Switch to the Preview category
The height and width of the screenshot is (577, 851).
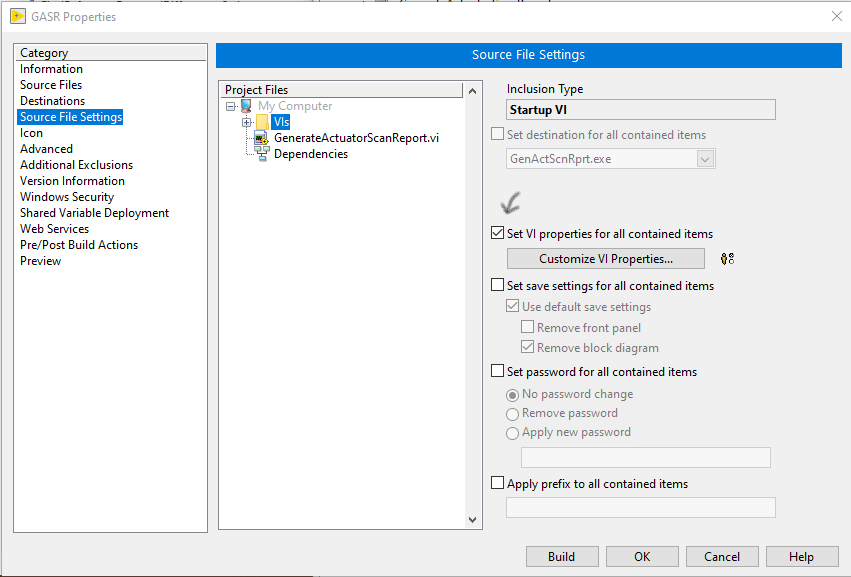pos(40,260)
